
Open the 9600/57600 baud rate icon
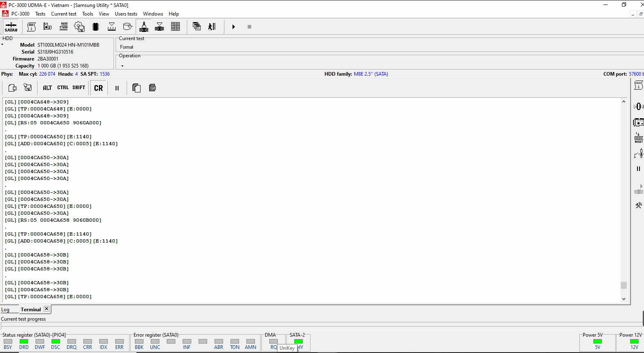point(64,27)
